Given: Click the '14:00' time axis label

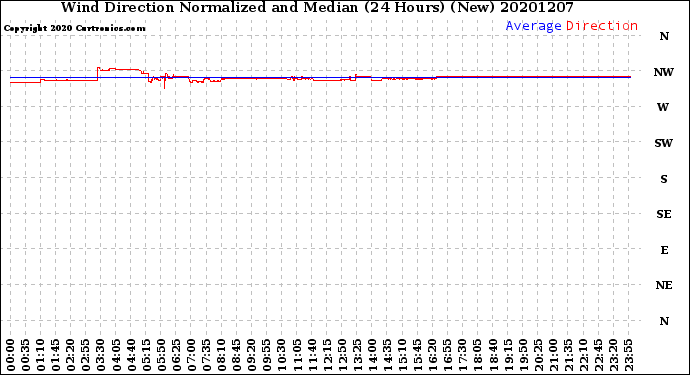Looking at the screenshot, I should tap(372, 356).
